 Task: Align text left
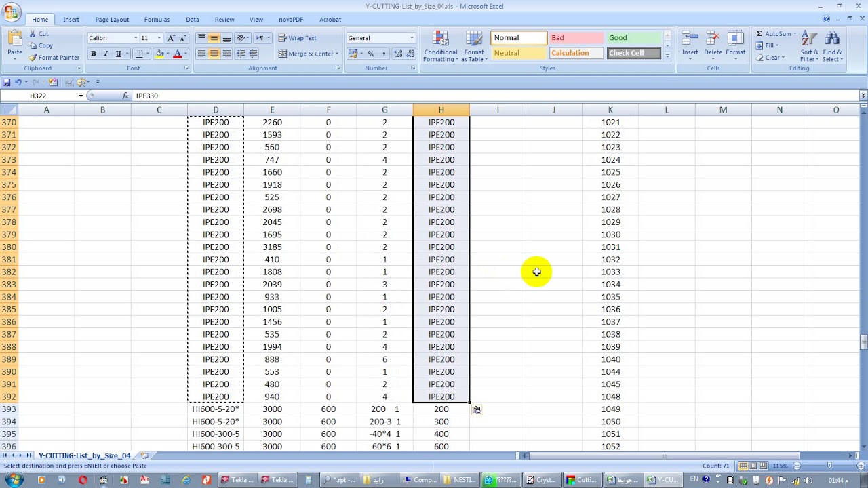201,54
